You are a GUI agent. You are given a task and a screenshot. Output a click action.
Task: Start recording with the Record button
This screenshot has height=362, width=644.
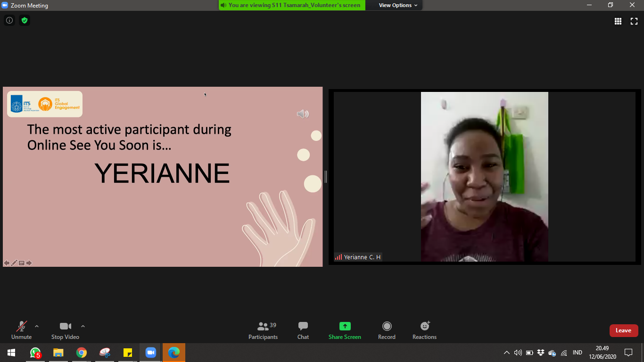tap(387, 330)
